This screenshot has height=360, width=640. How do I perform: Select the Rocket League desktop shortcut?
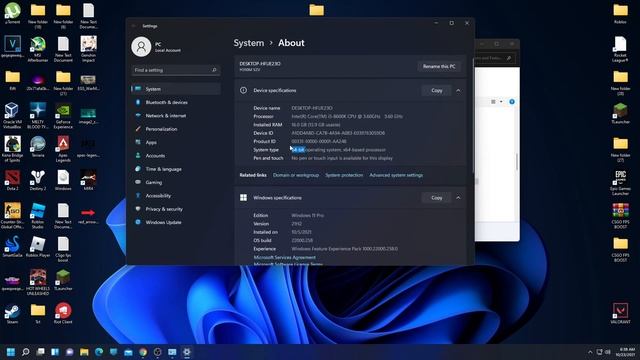[620, 49]
